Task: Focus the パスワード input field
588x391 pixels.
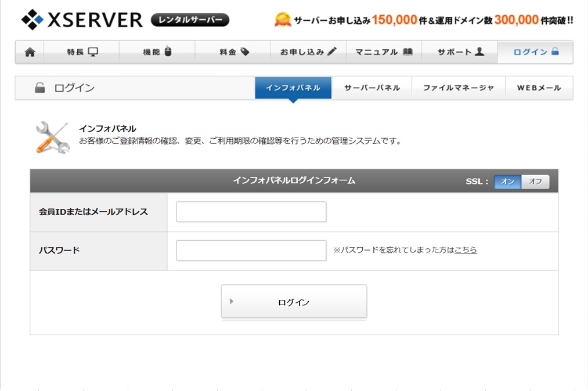Action: click(x=251, y=251)
